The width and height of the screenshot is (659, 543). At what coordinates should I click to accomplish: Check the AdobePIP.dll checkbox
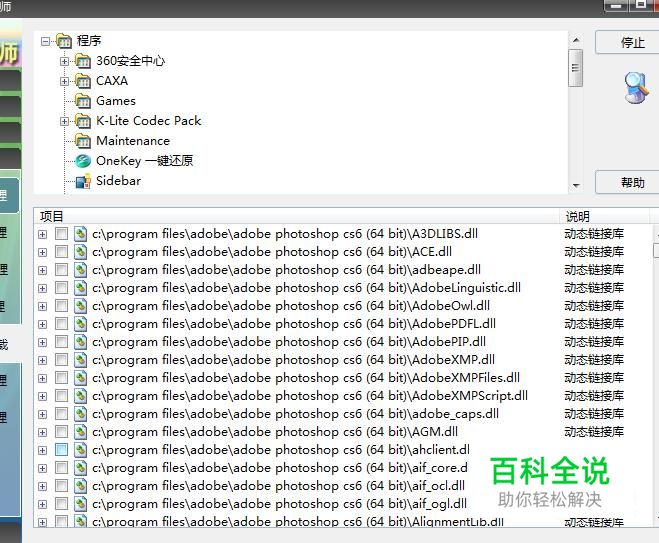61,342
